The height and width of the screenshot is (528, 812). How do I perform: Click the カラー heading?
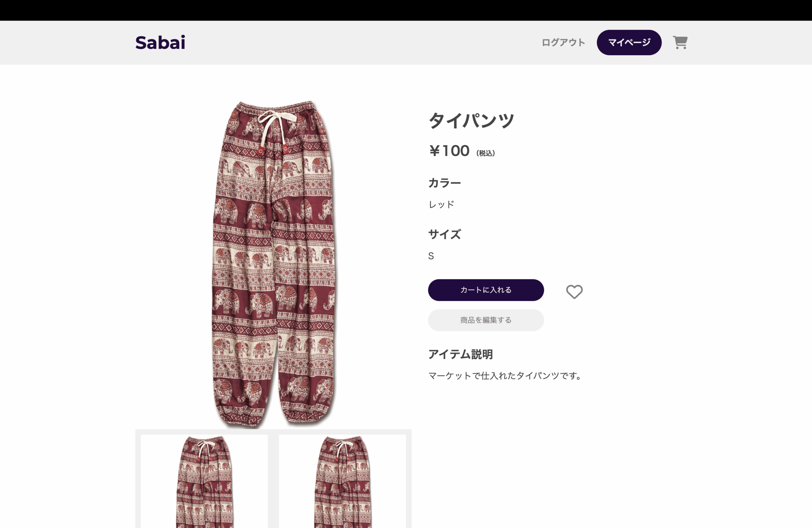(445, 183)
